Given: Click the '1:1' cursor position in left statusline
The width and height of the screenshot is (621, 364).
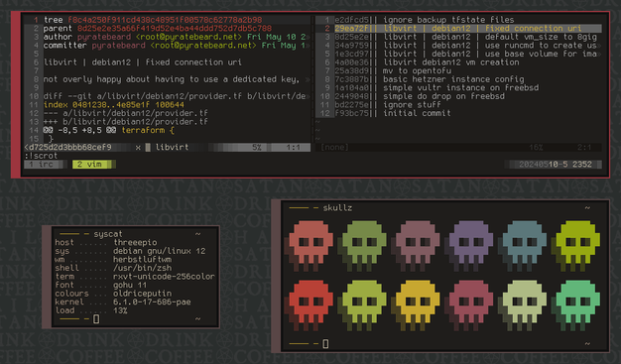Looking at the screenshot, I should tap(293, 148).
